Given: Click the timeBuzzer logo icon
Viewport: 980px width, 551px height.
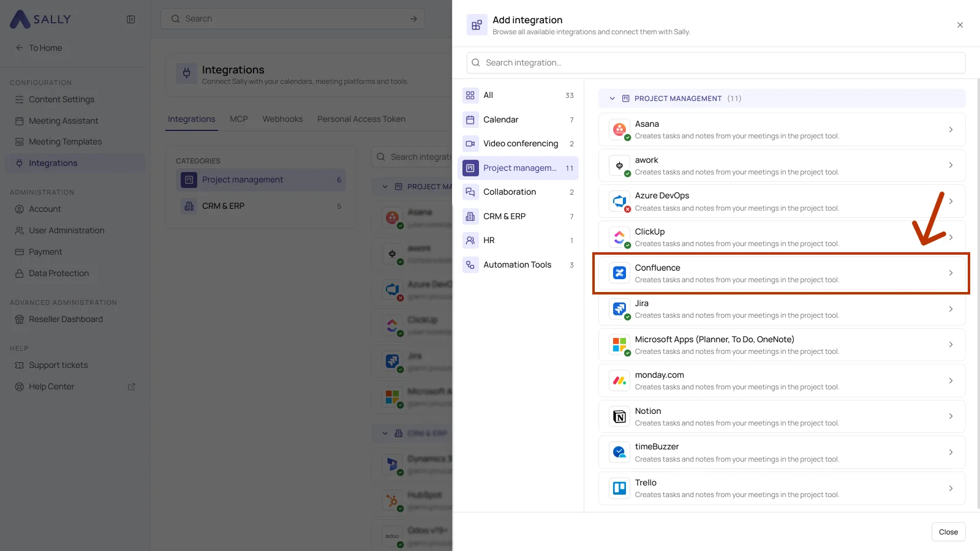Looking at the screenshot, I should click(619, 452).
